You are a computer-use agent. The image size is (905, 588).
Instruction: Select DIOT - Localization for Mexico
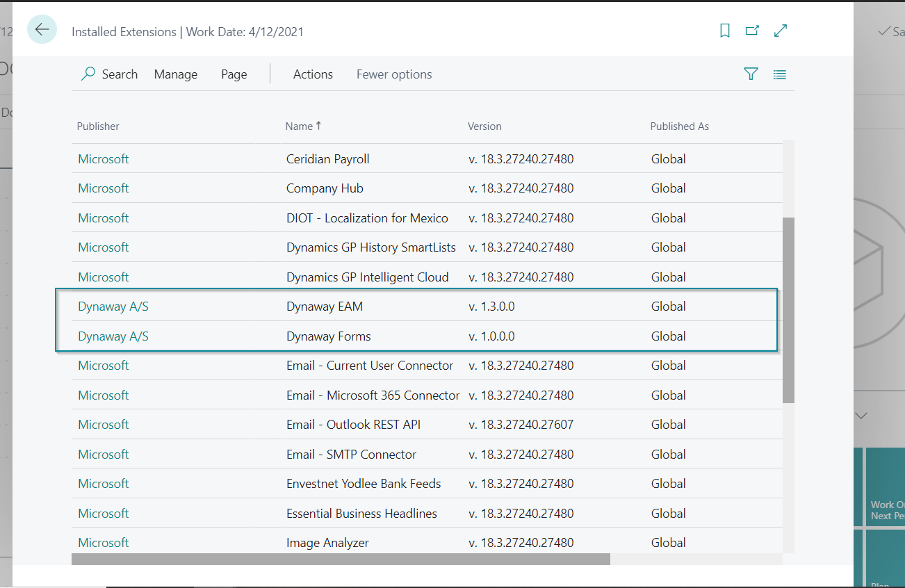367,218
